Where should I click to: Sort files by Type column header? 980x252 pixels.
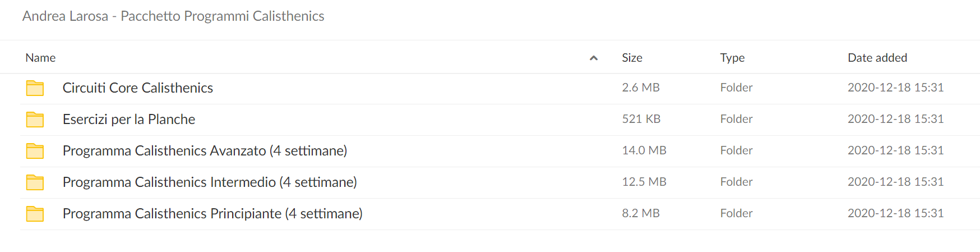pos(732,58)
